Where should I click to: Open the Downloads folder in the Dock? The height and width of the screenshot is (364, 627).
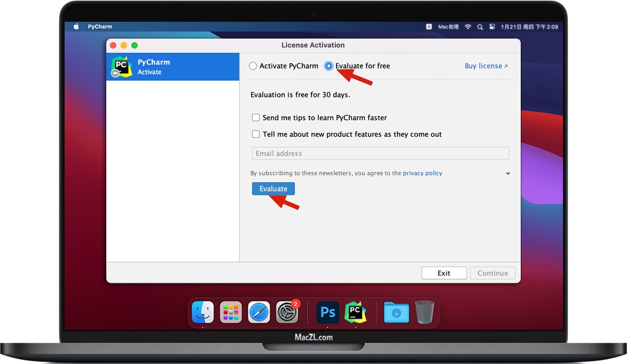tap(396, 312)
